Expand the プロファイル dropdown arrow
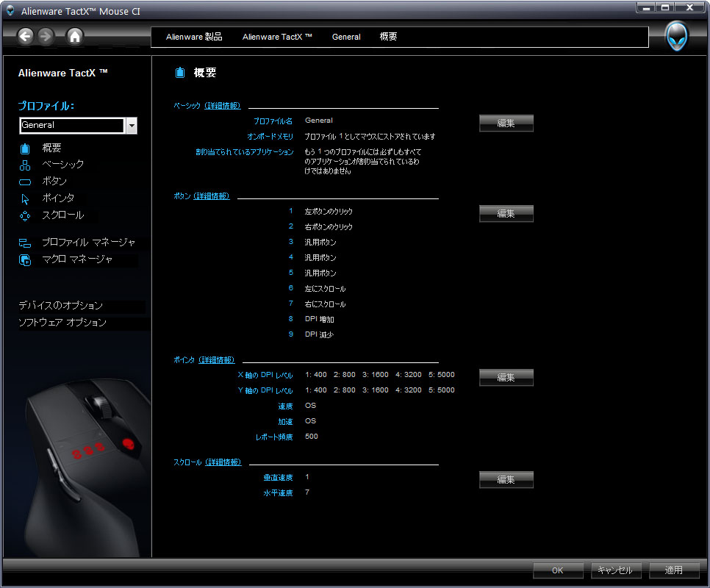 (132, 126)
